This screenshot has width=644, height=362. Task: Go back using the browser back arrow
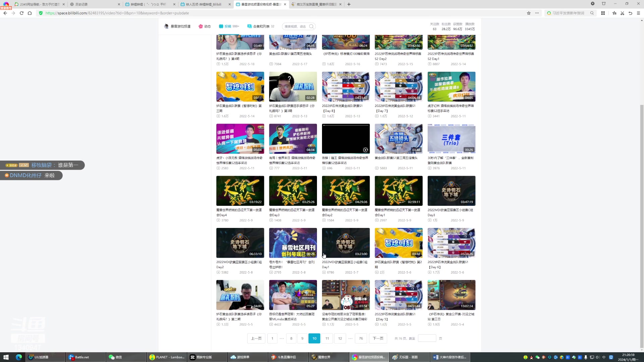pyautogui.click(x=5, y=13)
